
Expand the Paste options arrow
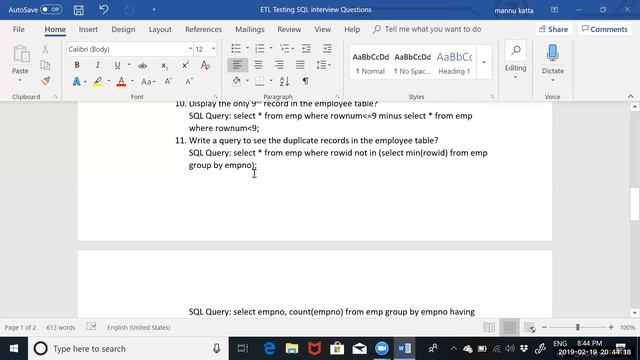(20, 80)
